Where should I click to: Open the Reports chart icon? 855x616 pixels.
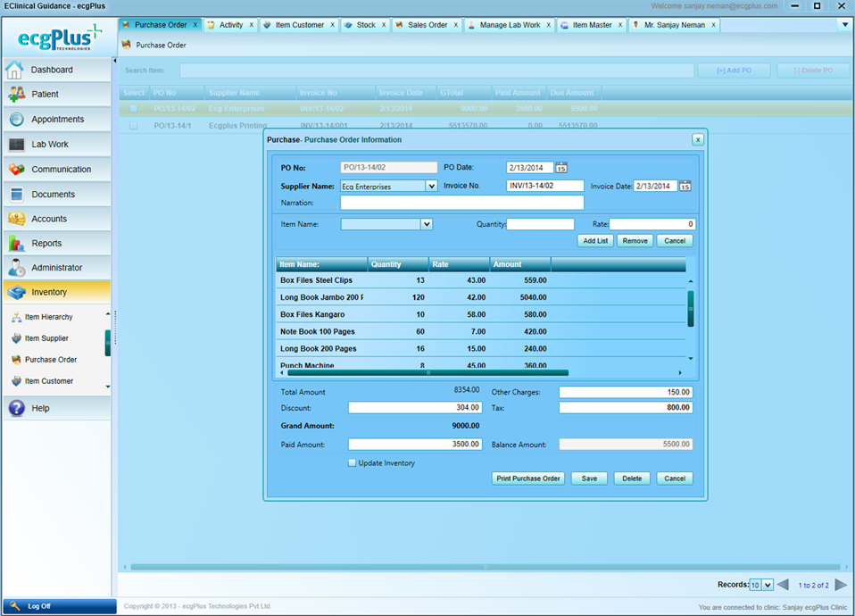tap(16, 243)
